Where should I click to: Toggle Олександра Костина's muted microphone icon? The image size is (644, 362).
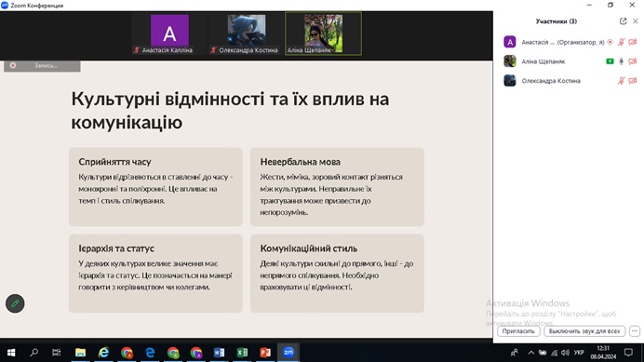pyautogui.click(x=621, y=81)
